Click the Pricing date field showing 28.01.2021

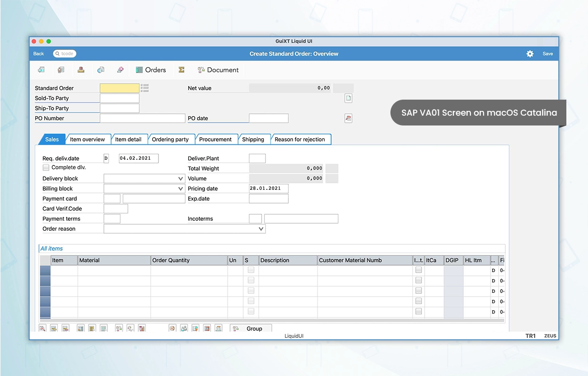269,188
